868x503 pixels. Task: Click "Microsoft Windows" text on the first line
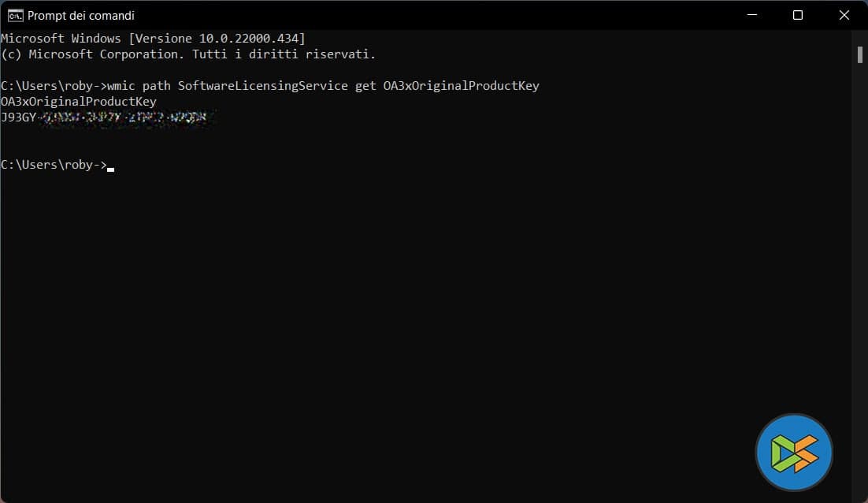[61, 39]
